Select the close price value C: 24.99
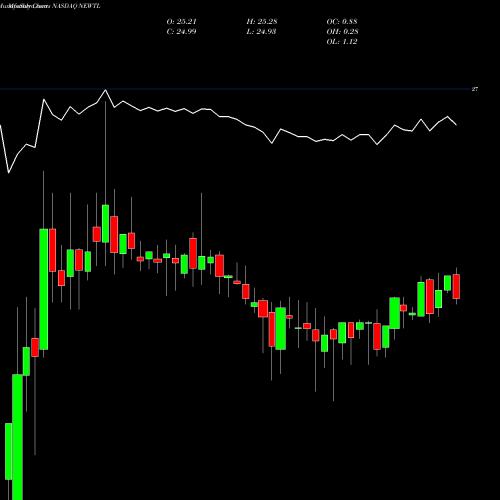 182,32
